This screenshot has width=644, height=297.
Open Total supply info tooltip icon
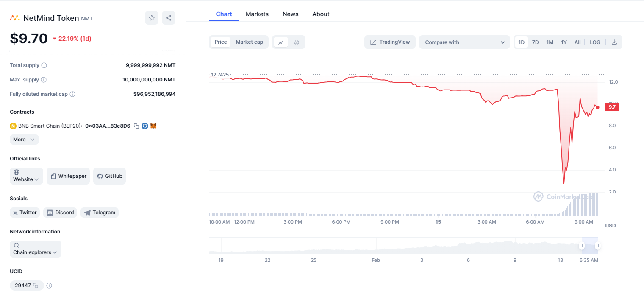44,65
